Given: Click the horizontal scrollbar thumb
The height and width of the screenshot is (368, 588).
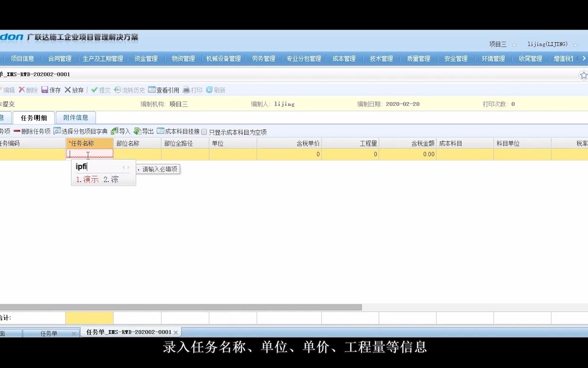Looking at the screenshot, I should (x=181, y=307).
